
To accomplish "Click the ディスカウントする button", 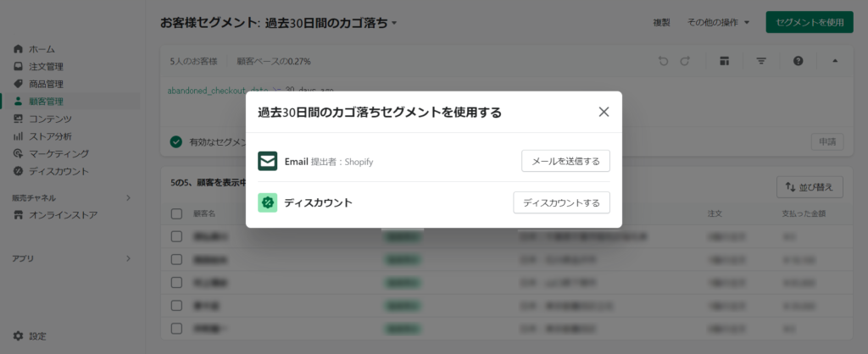I will tap(561, 202).
